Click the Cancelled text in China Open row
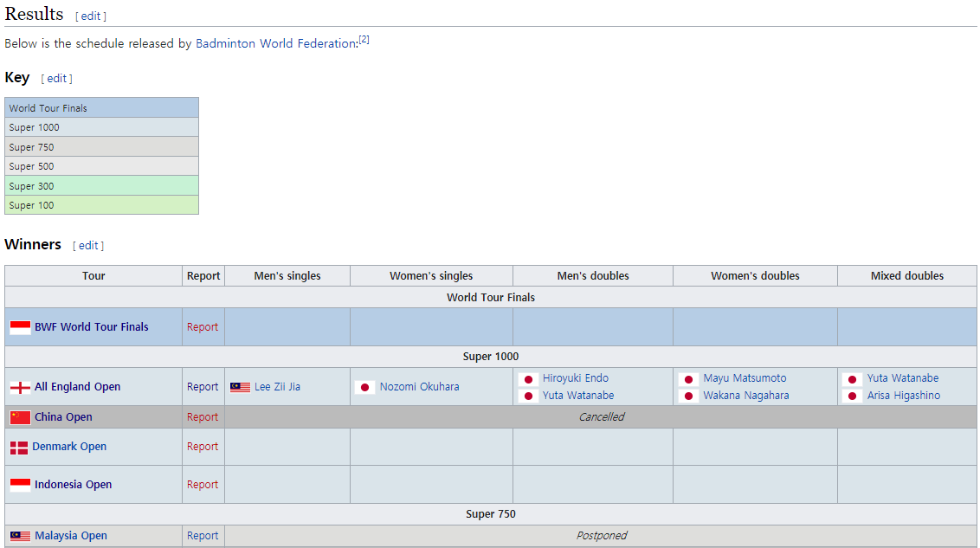The height and width of the screenshot is (548, 980). tap(602, 416)
